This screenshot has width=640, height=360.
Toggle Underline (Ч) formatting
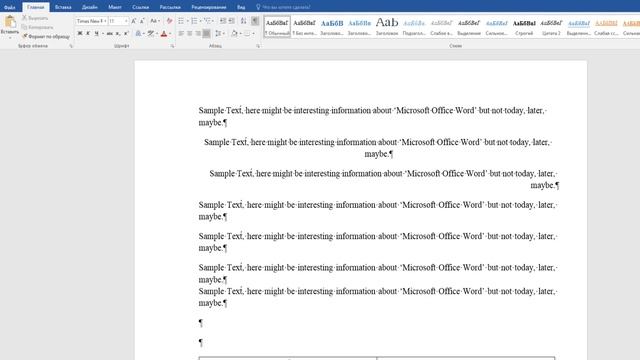[96, 33]
